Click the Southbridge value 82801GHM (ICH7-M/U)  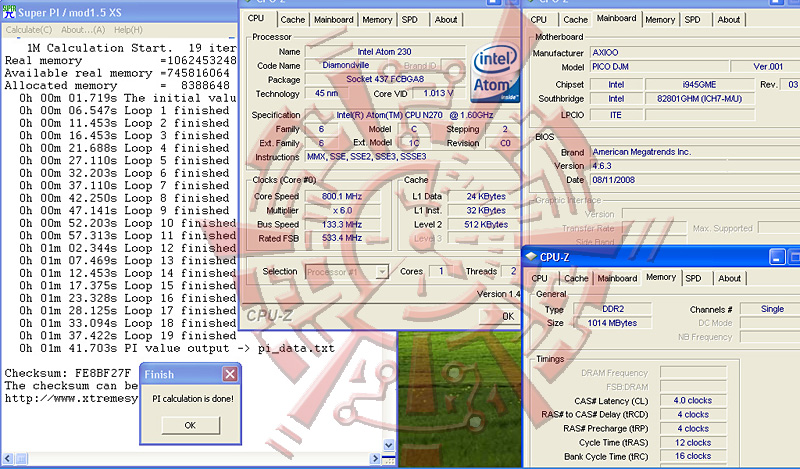coord(699,99)
